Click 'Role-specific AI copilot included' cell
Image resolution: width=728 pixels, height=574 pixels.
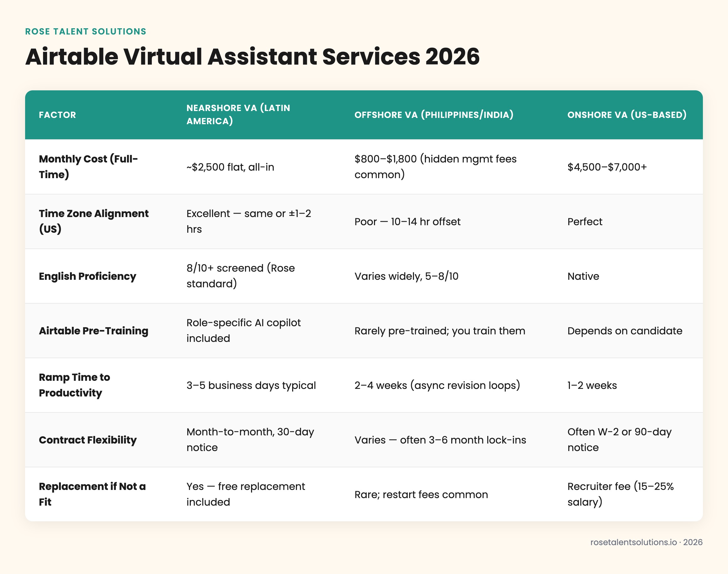[x=244, y=330]
